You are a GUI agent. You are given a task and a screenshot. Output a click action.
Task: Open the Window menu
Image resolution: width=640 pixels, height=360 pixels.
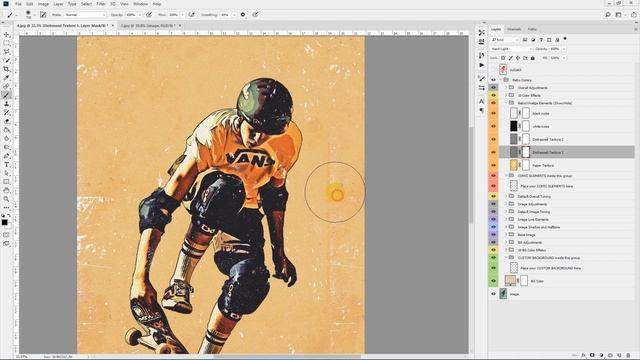[140, 4]
